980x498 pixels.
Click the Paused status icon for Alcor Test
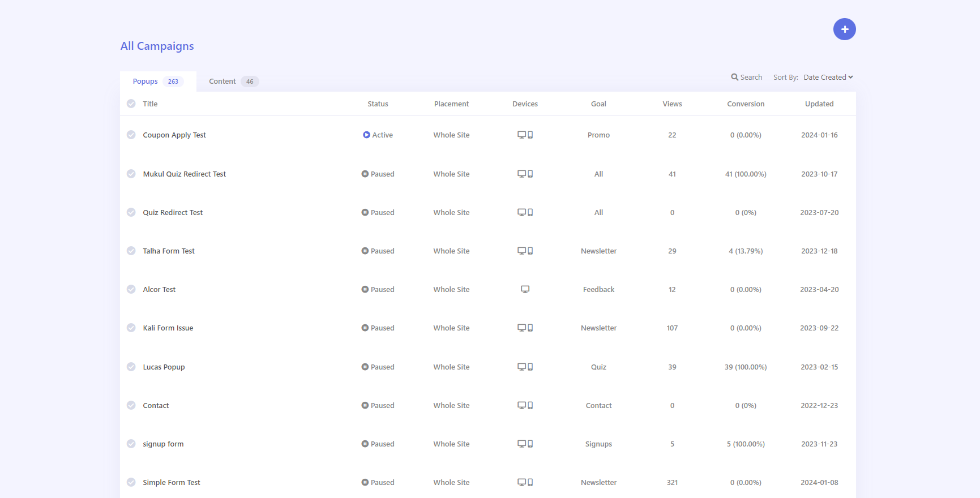(365, 289)
